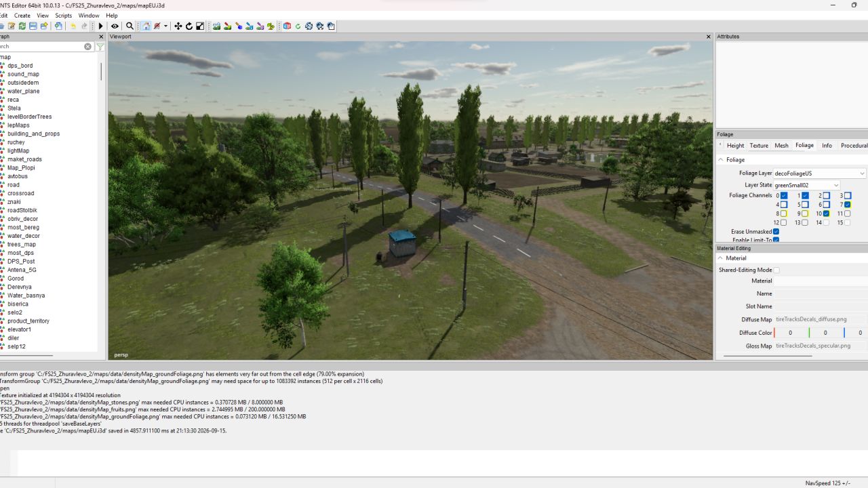Click the red brush terrain paint icon
The height and width of the screenshot is (488, 868).
(228, 26)
